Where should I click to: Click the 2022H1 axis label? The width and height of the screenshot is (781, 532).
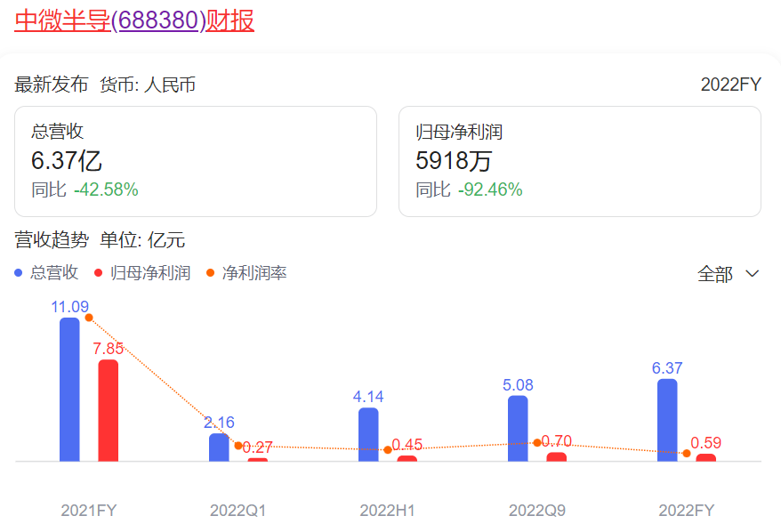[388, 511]
